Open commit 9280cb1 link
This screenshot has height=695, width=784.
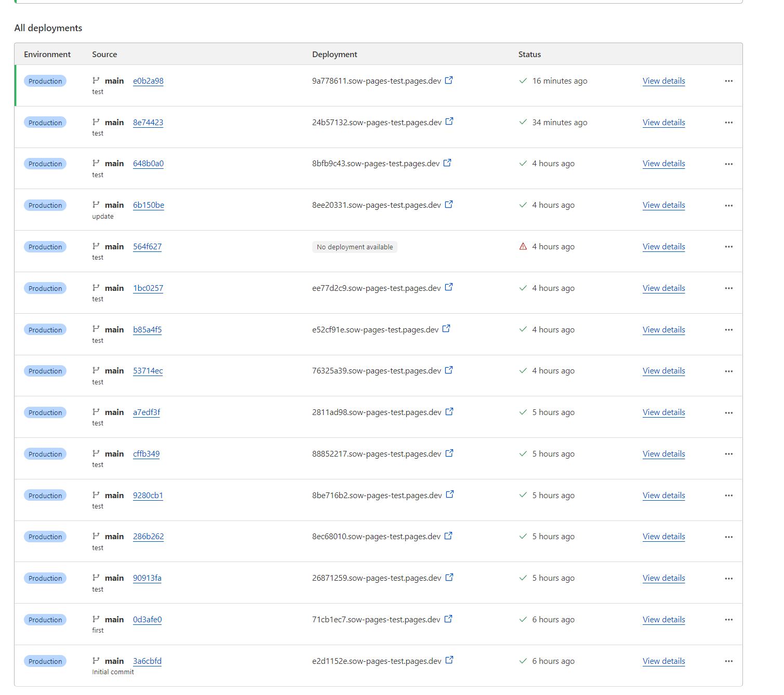[x=148, y=496]
